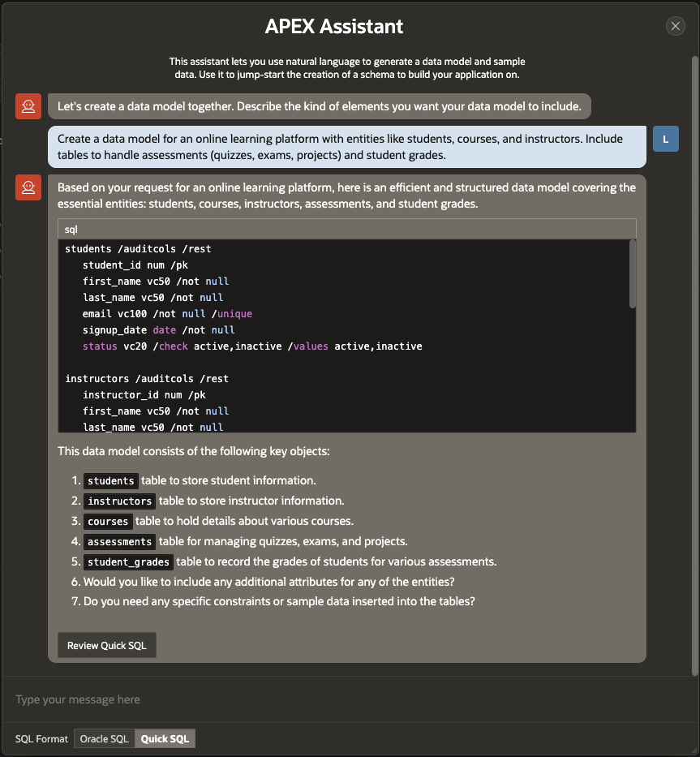Image resolution: width=700 pixels, height=757 pixels.
Task: Click the assistant avatar beside the data model response
Action: click(x=28, y=187)
